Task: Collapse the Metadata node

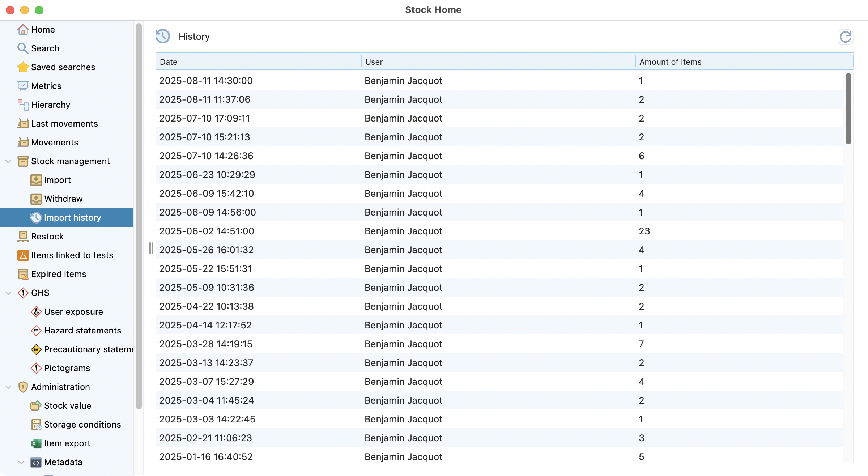Action: point(21,462)
